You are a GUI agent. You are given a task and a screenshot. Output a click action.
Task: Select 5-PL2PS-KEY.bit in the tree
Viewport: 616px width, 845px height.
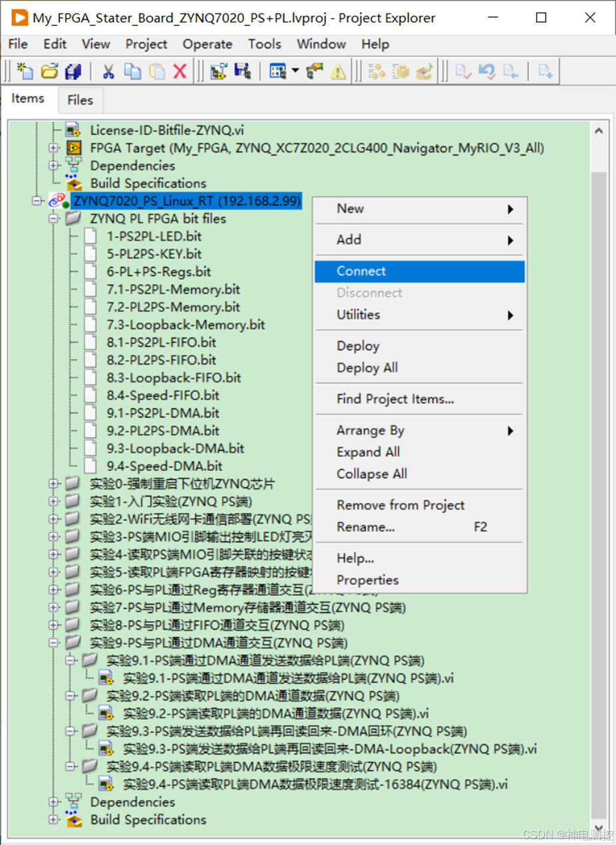(154, 254)
